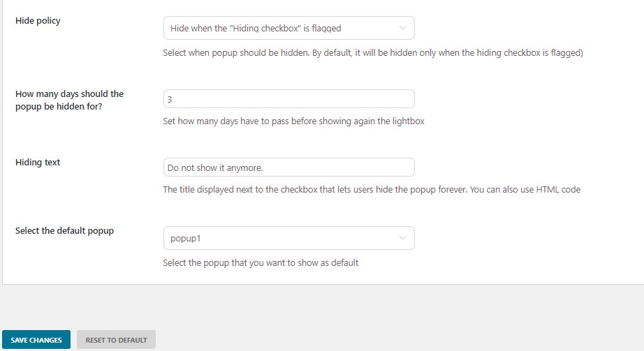
Task: Open the Hide policy dropdown
Action: 288,28
